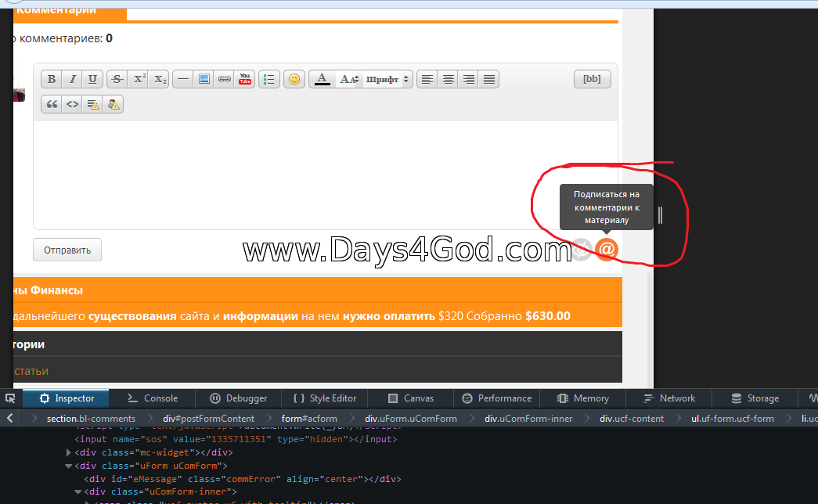The image size is (818, 504).
Task: Open the Шрифт font dropdown
Action: [x=387, y=79]
